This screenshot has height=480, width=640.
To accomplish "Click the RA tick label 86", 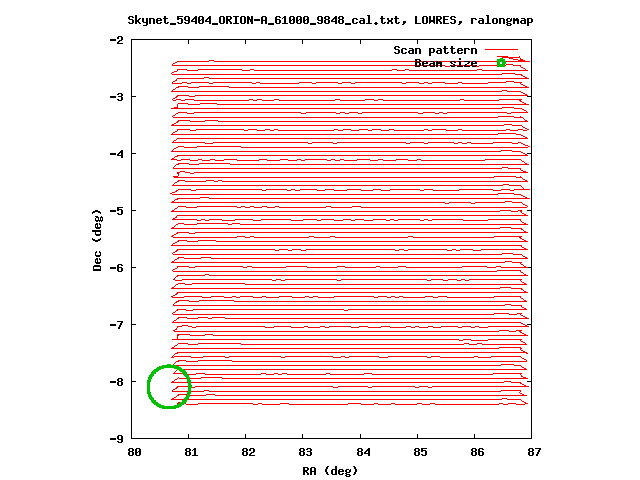I will pos(477,452).
